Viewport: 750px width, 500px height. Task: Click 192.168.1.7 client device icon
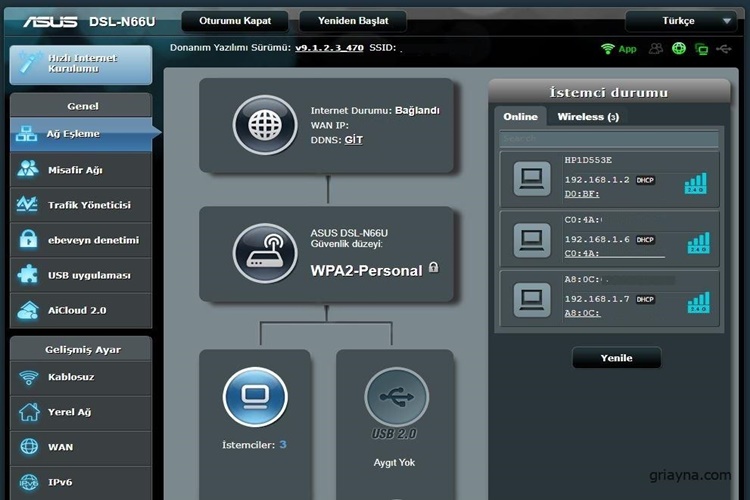click(x=532, y=299)
